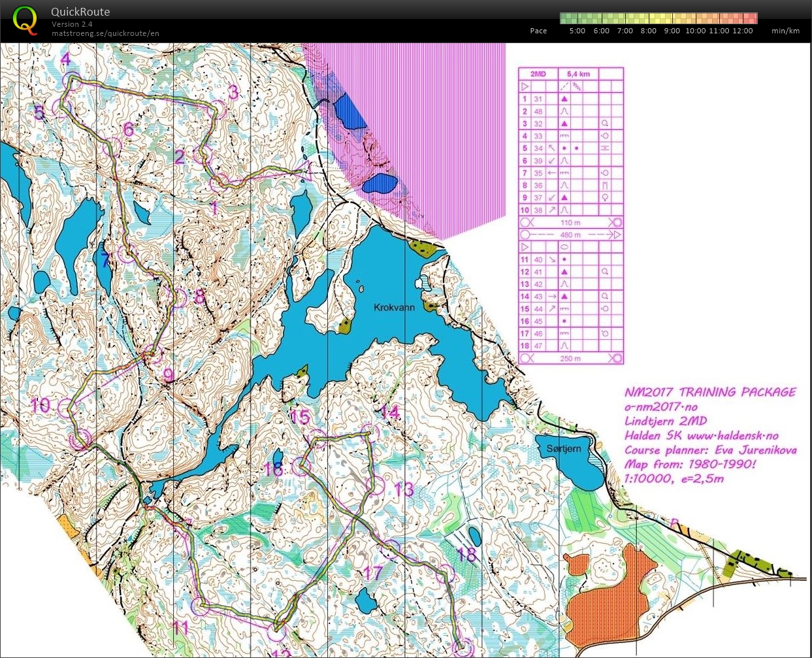Click the min/km unit label

click(785, 31)
